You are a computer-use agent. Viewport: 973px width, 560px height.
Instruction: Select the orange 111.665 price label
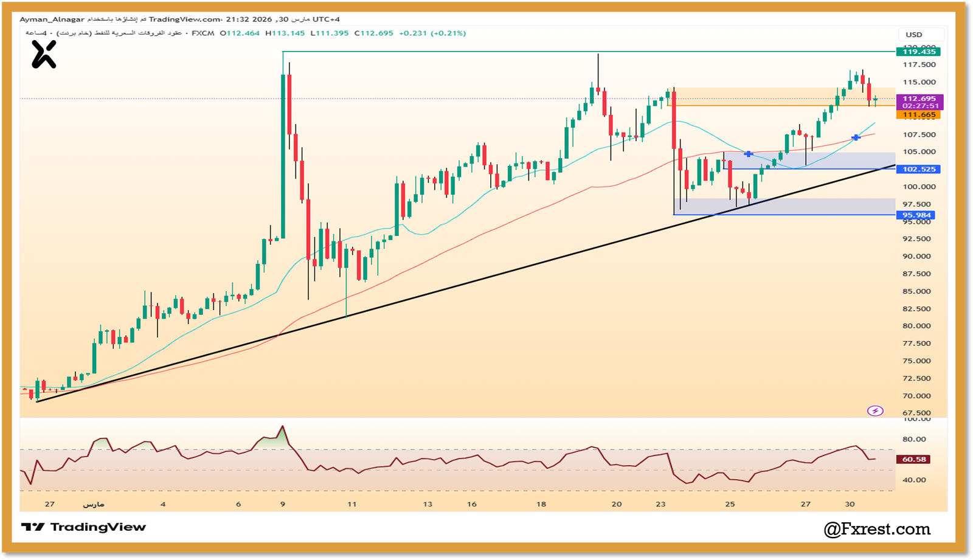click(919, 115)
